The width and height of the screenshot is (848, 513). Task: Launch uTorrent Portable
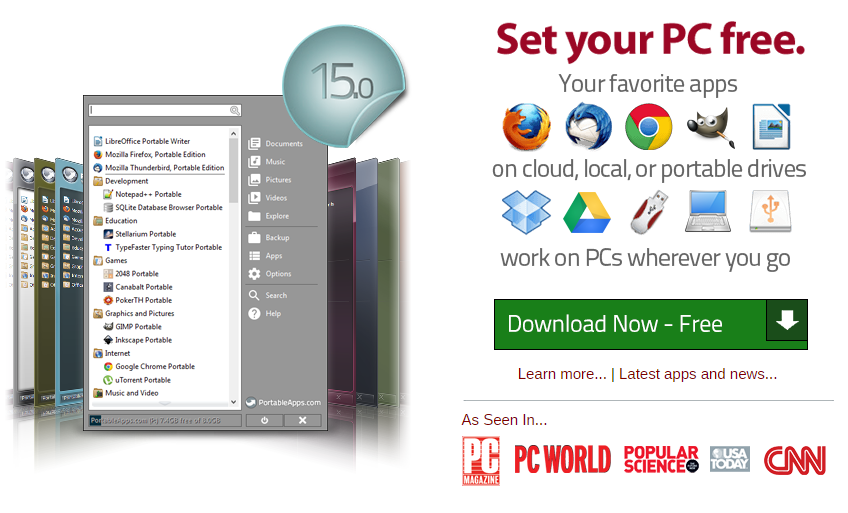pyautogui.click(x=137, y=380)
